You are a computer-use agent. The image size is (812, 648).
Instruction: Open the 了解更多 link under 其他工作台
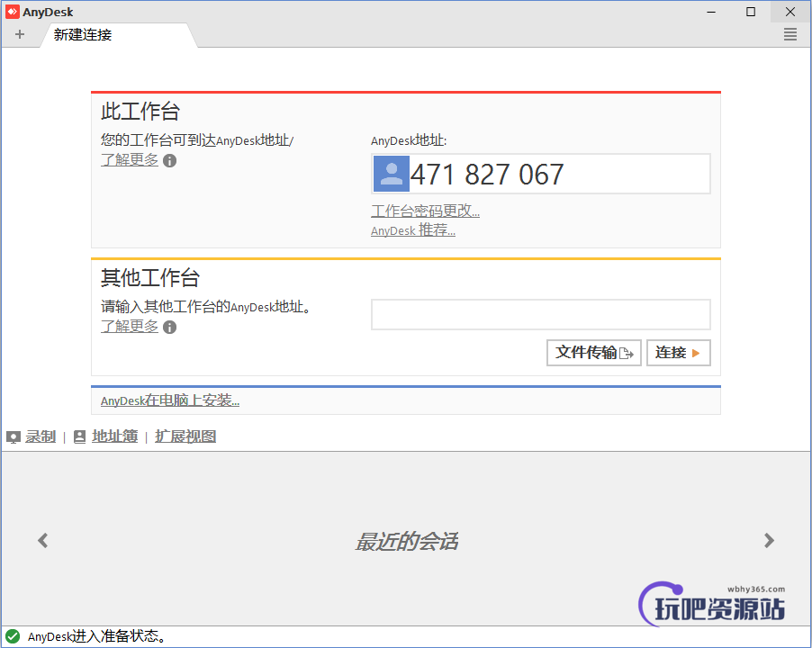coord(130,327)
